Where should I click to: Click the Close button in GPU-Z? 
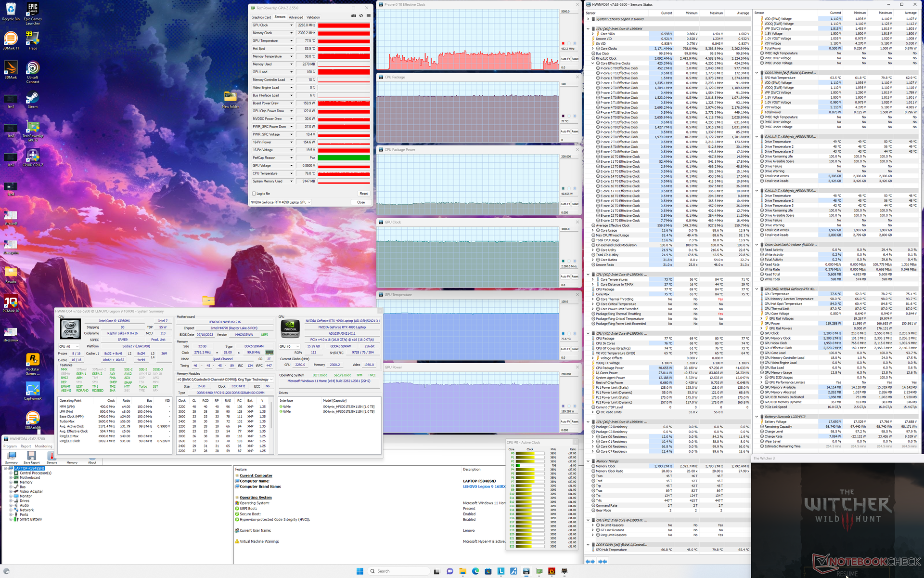pos(361,202)
